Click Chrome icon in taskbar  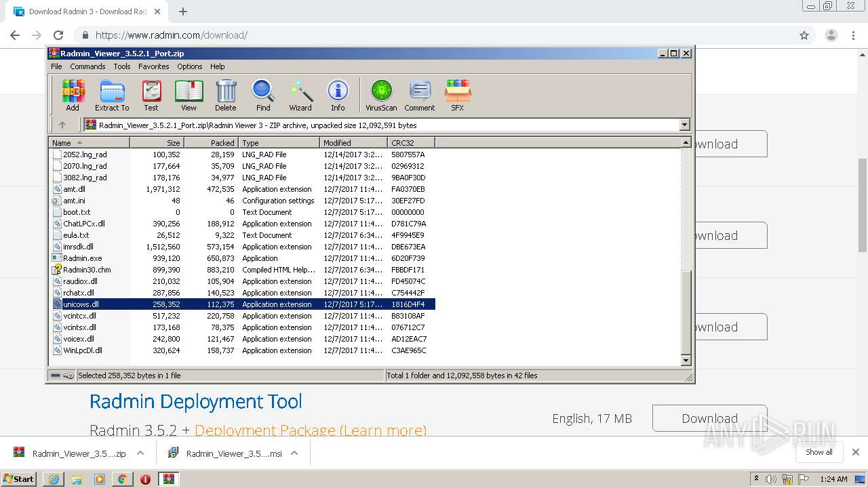pos(122,479)
